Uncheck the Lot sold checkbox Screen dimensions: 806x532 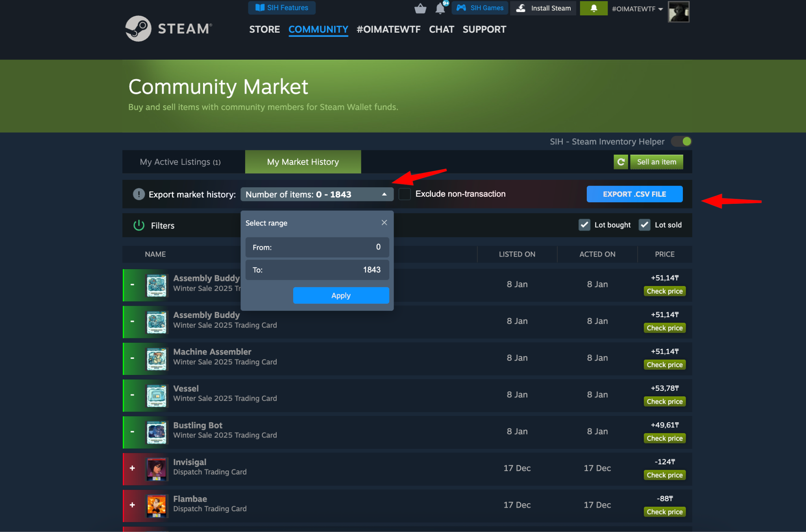tap(644, 225)
